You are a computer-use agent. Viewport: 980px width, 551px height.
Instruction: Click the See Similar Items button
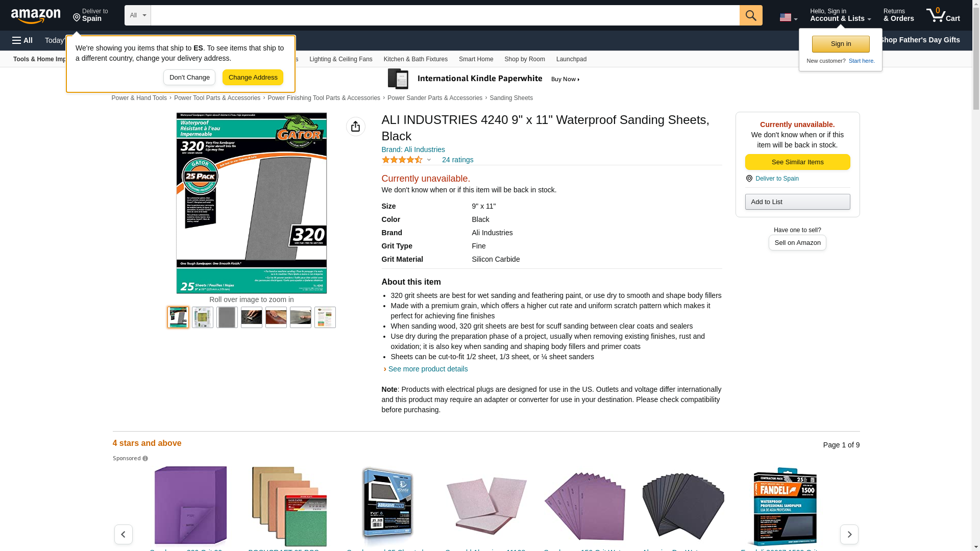coord(797,162)
